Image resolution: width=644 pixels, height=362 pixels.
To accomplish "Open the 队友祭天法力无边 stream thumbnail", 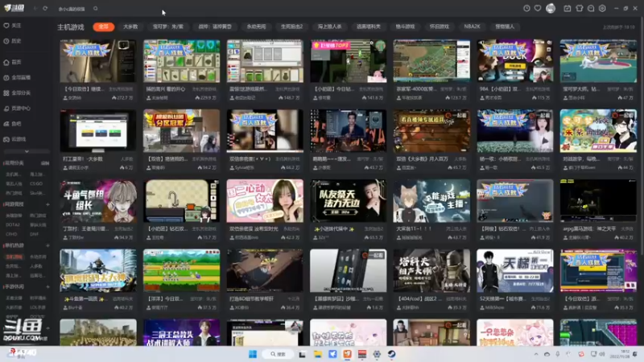I will tap(349, 200).
